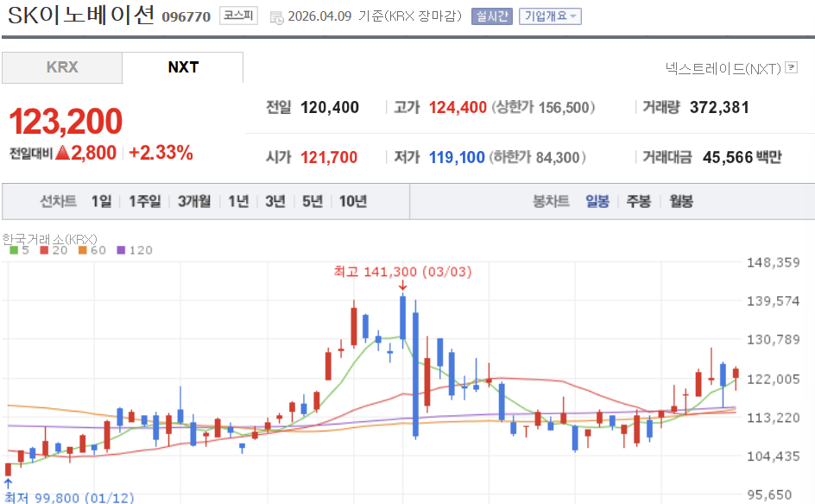Screen dimensions: 815x504
Task: Click the 선차트 label
Action: tap(58, 201)
